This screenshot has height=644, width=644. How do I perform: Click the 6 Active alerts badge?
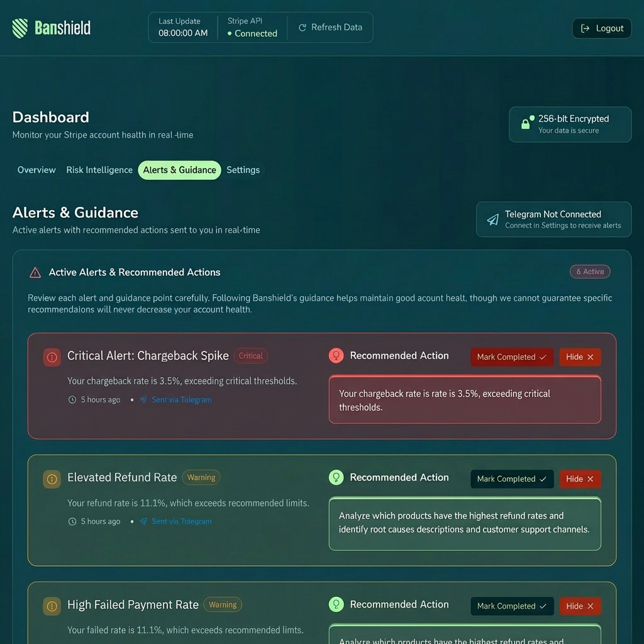click(590, 272)
